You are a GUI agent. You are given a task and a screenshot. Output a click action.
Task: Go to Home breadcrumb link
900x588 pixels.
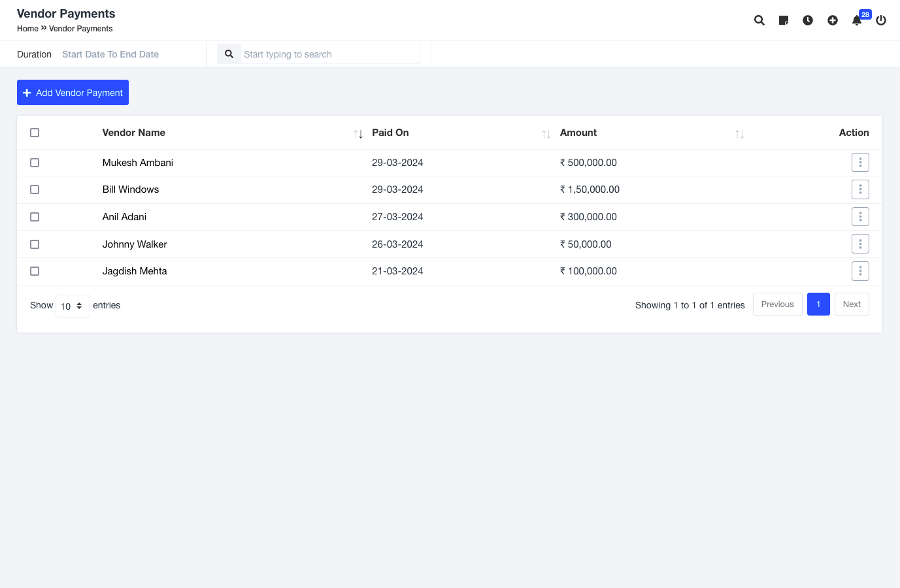pyautogui.click(x=27, y=29)
